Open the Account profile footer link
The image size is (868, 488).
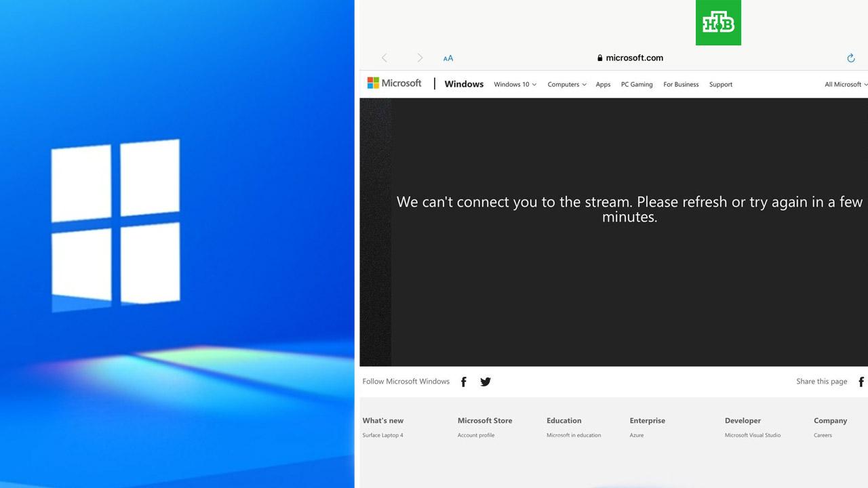click(476, 435)
